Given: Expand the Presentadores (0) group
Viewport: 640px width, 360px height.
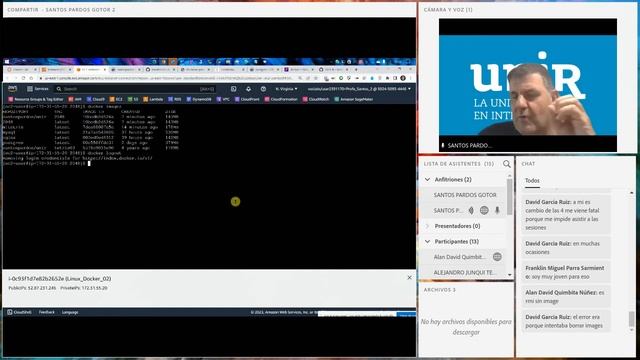Looking at the screenshot, I should [427, 226].
